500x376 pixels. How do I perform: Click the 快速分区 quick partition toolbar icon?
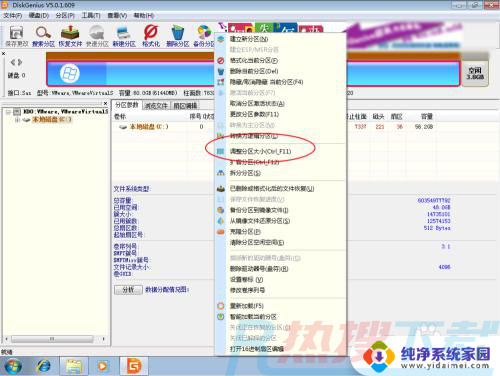click(x=97, y=33)
